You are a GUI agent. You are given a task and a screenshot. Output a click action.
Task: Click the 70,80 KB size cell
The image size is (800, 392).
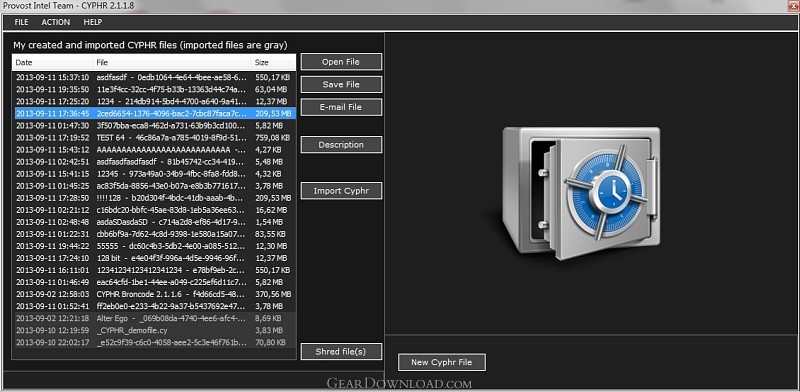coord(270,342)
